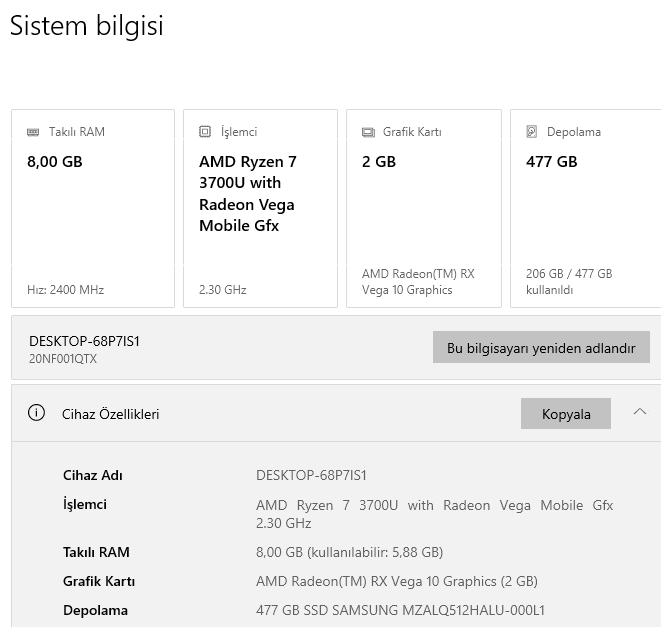The width and height of the screenshot is (661, 627).
Task: Click the 20NF001QTX model number text
Action: [x=63, y=359]
